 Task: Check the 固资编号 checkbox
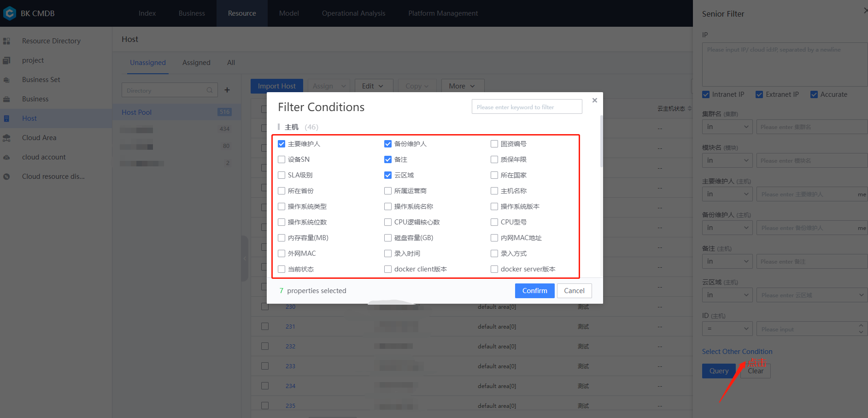click(494, 144)
